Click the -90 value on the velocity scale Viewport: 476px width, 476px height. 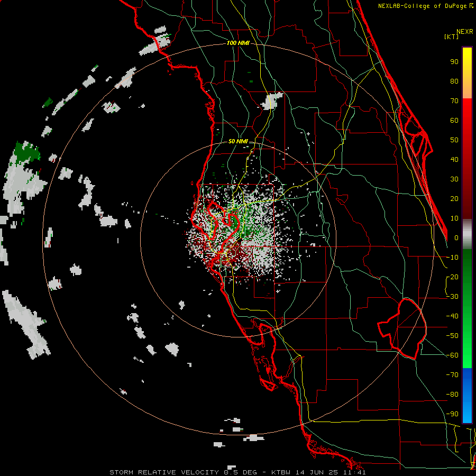pyautogui.click(x=452, y=414)
